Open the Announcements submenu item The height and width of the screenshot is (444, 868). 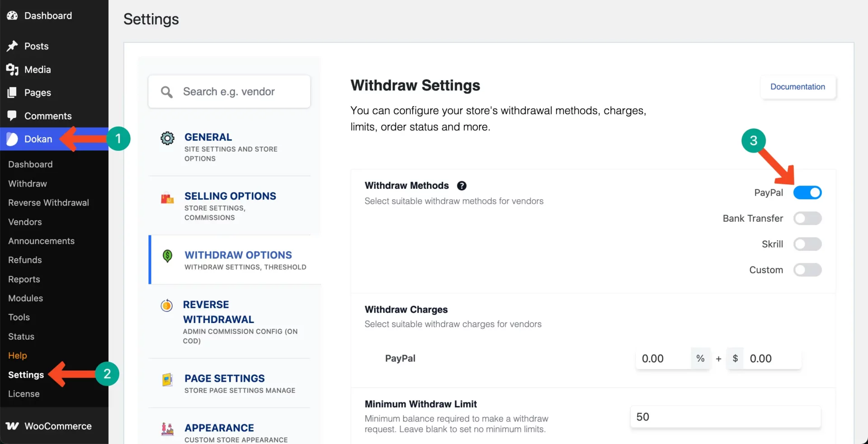point(41,241)
